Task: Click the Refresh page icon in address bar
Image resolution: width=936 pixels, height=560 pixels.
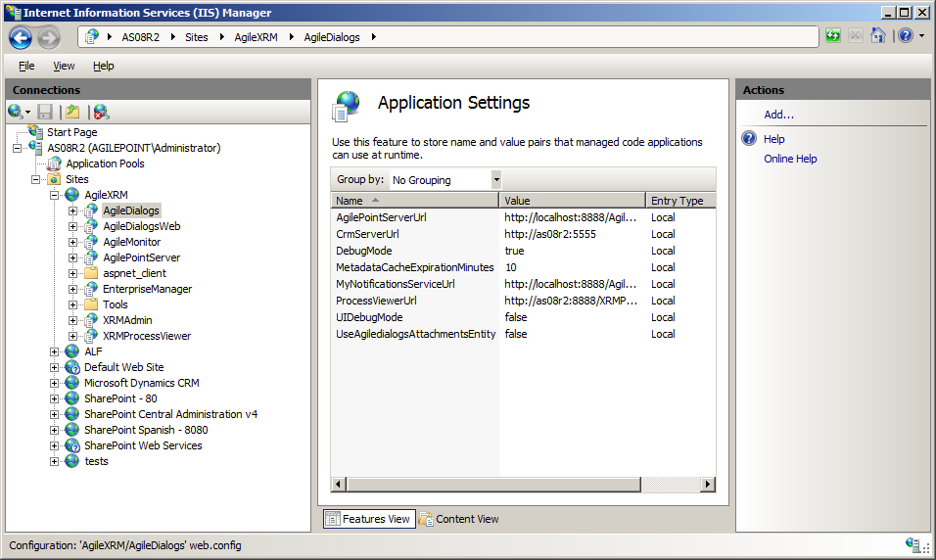Action: 833,36
